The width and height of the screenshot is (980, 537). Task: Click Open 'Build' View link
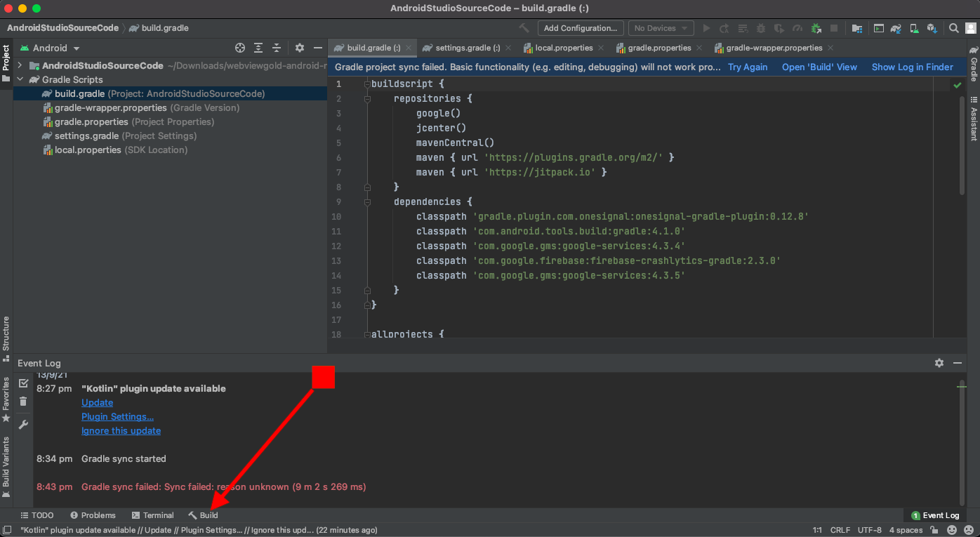coord(819,67)
